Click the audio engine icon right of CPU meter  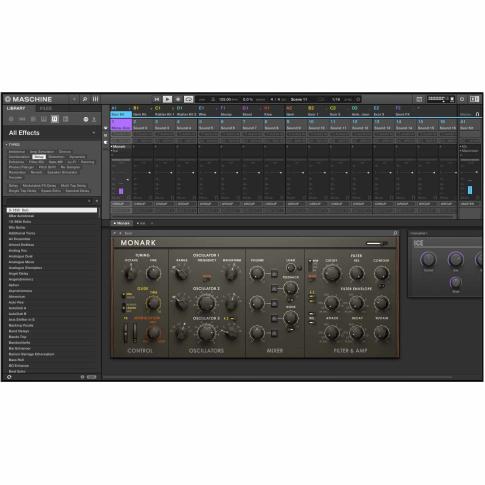tap(452, 99)
